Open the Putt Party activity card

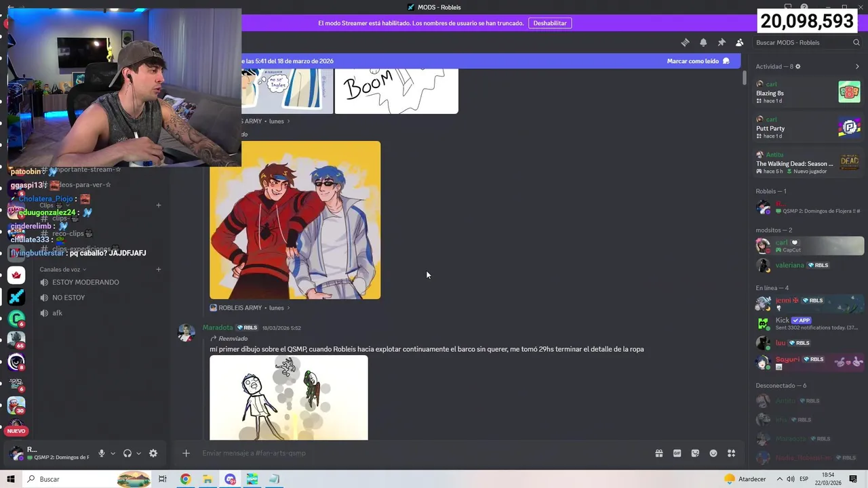[808, 127]
